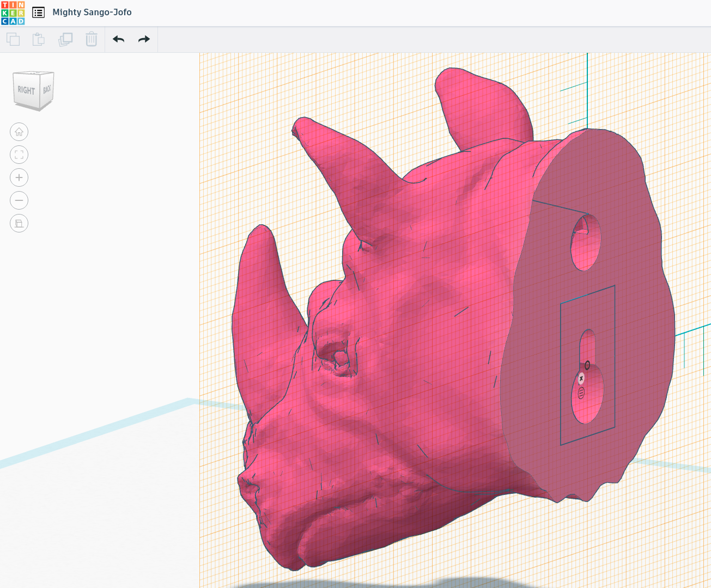711x588 pixels.
Task: Click the Tinkercad logo
Action: [13, 13]
